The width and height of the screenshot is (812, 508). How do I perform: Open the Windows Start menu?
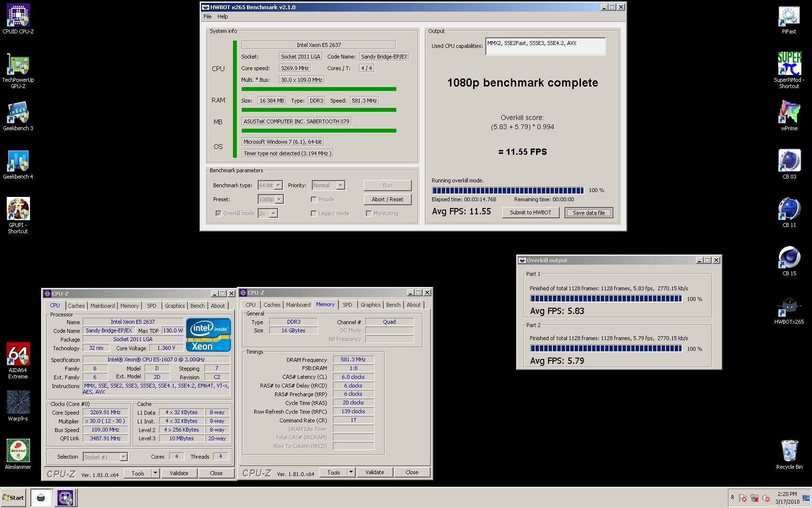click(14, 497)
